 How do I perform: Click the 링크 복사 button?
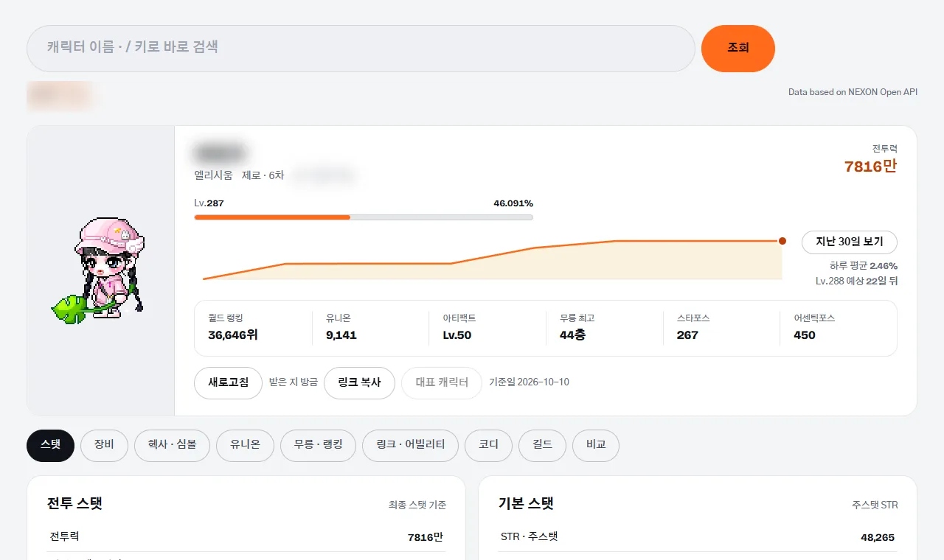[360, 383]
